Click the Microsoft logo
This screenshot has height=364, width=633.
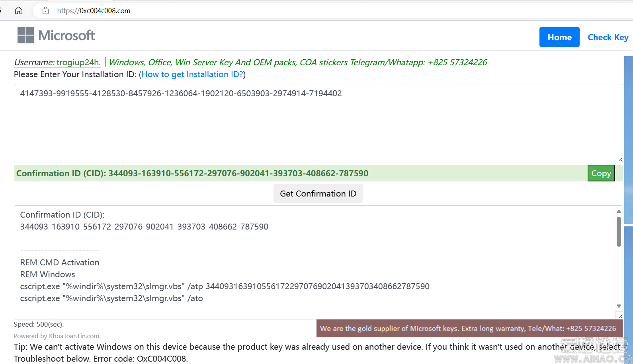(56, 35)
